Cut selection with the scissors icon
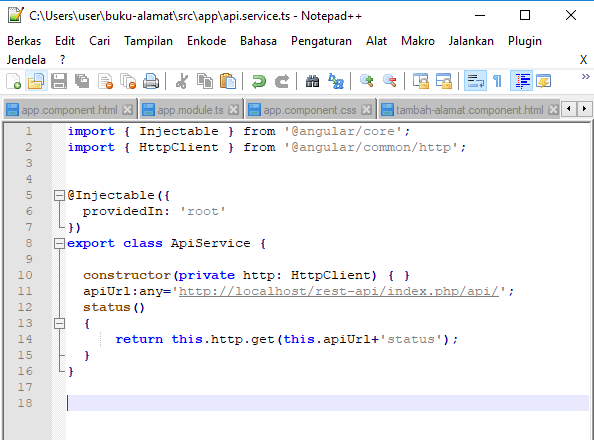Screen dimensions: 594x440 pos(182,81)
